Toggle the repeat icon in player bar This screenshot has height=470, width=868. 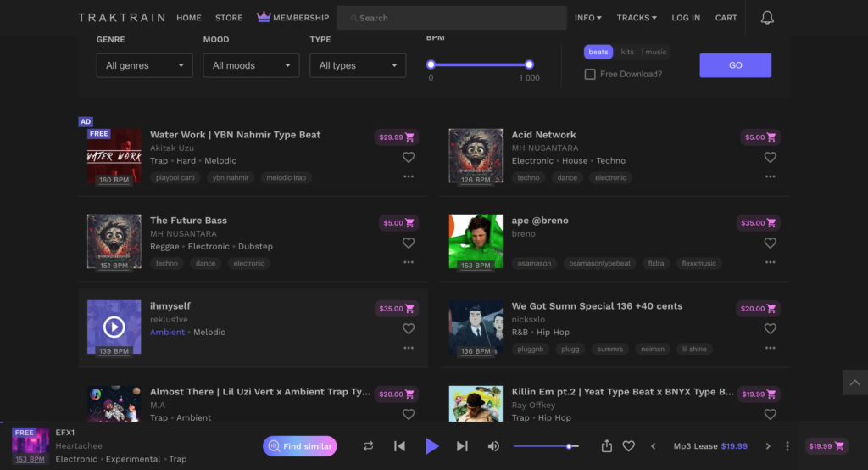coord(368,446)
